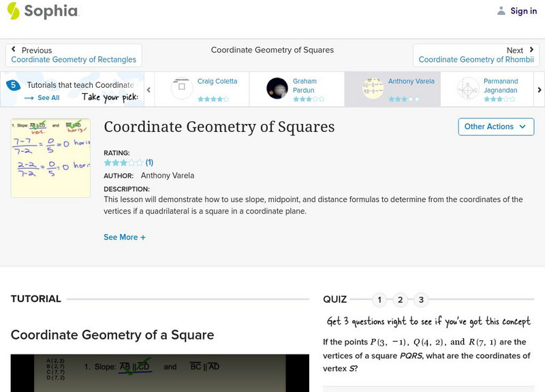Viewport: 545px width, 392px height.
Task: Click the Sign in user icon
Action: click(x=501, y=11)
